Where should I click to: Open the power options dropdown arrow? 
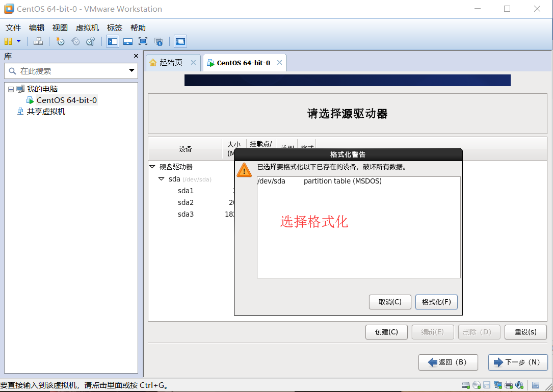click(x=19, y=42)
